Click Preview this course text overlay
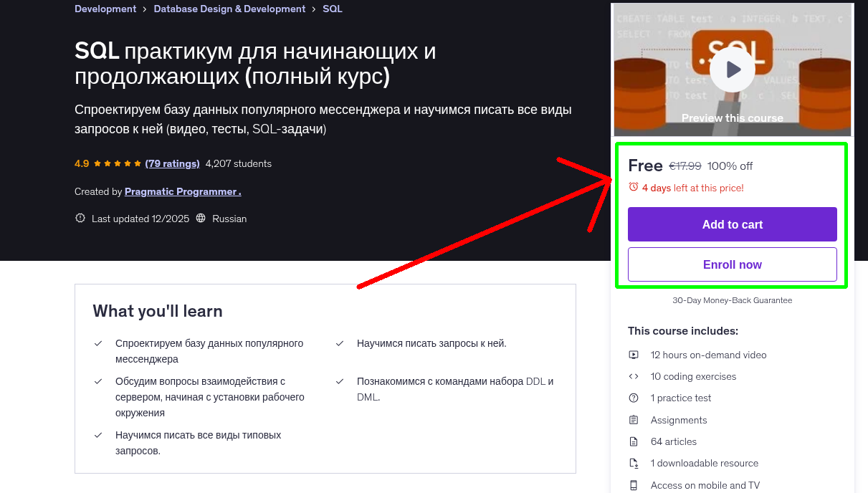Screen dimensions: 868x493 point(732,118)
